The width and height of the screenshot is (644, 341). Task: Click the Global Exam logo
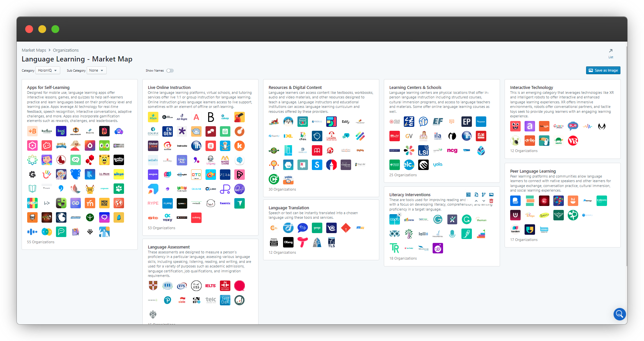(153, 146)
